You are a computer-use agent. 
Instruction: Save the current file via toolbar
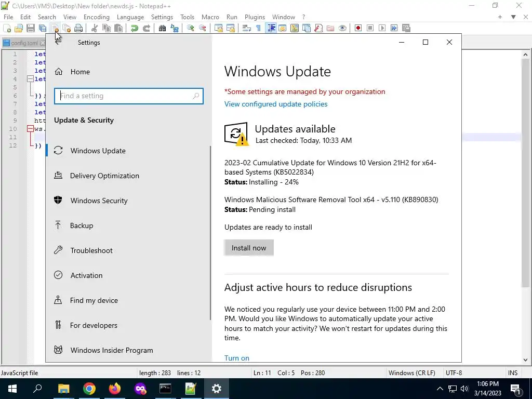[31, 28]
